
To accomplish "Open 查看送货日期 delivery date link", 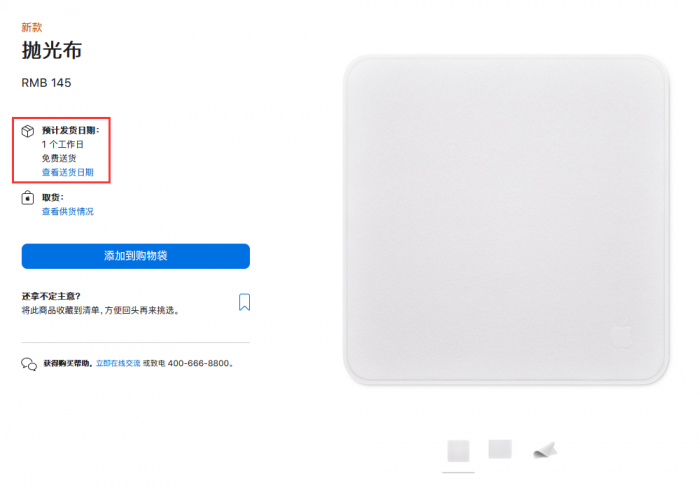I will [68, 172].
